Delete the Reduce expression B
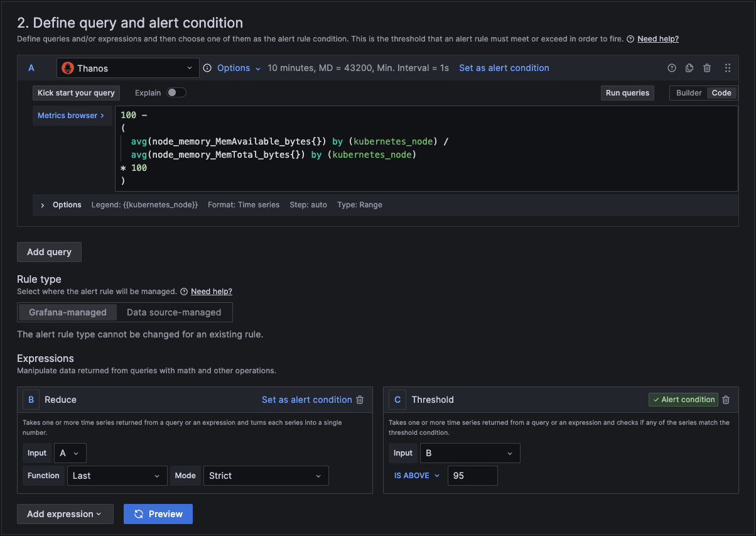 (x=360, y=400)
